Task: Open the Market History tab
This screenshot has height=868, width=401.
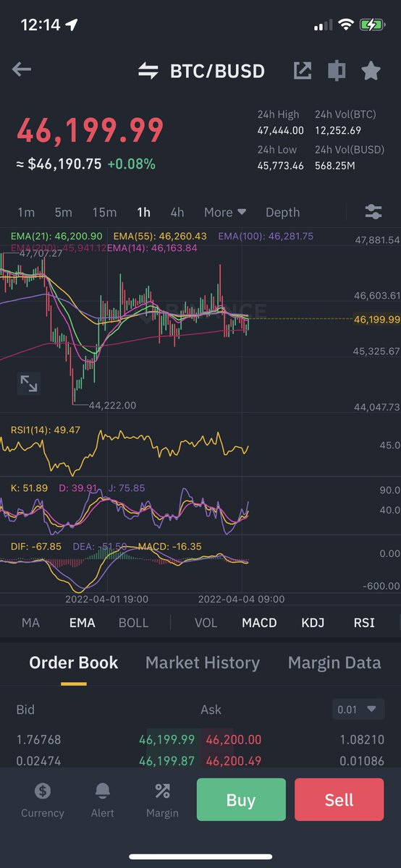Action: pyautogui.click(x=202, y=663)
